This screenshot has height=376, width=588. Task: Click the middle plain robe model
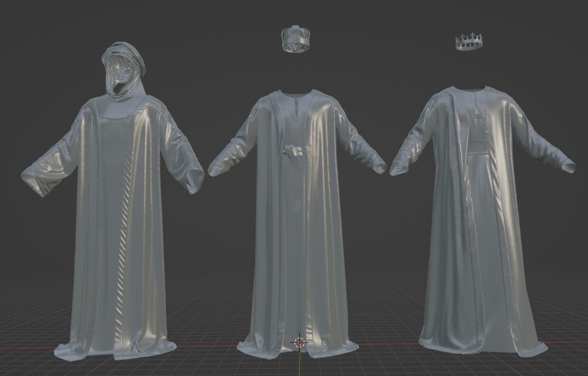click(x=294, y=213)
